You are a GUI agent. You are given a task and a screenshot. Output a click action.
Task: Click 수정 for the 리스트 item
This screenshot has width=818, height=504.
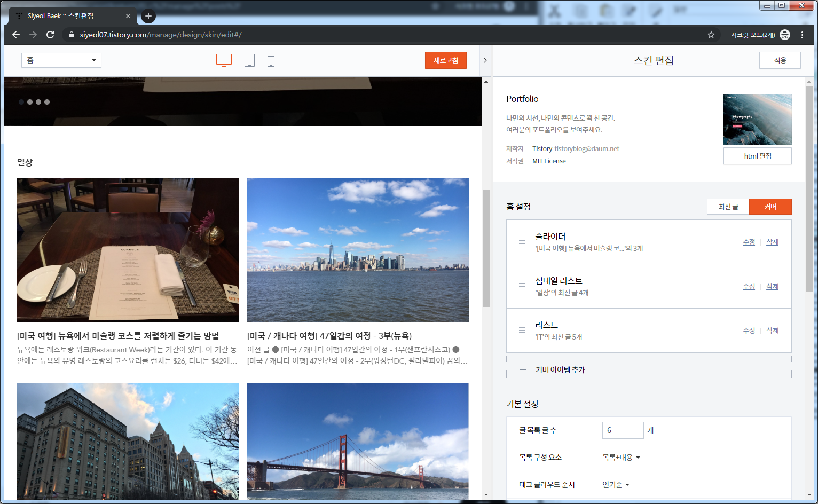tap(749, 330)
